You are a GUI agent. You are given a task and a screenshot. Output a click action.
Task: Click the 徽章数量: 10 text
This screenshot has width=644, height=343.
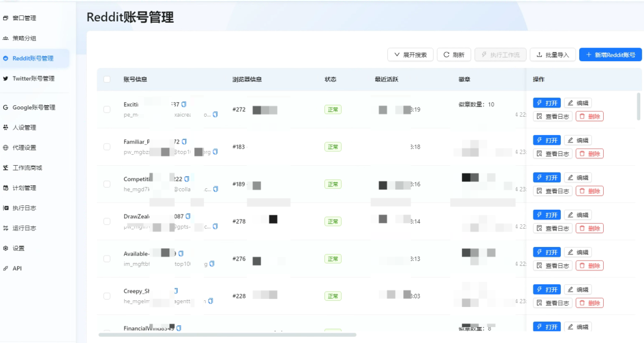click(x=477, y=105)
